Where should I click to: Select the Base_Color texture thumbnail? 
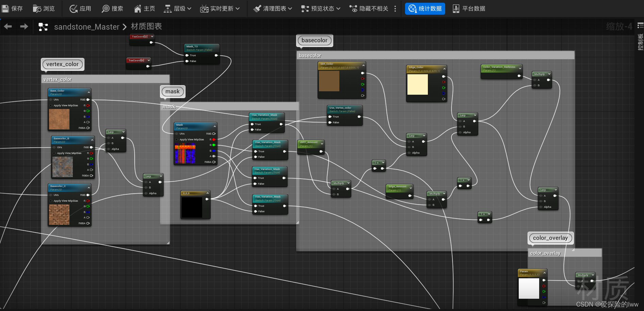(x=59, y=119)
